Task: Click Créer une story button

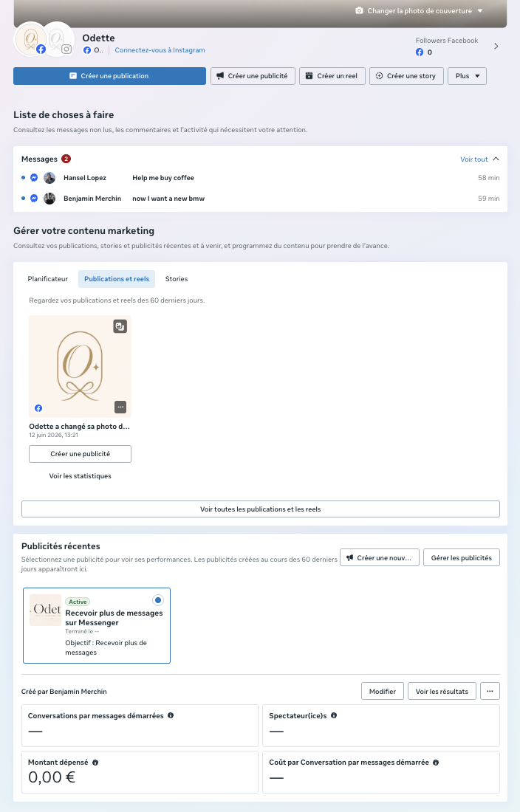Action: click(x=406, y=76)
